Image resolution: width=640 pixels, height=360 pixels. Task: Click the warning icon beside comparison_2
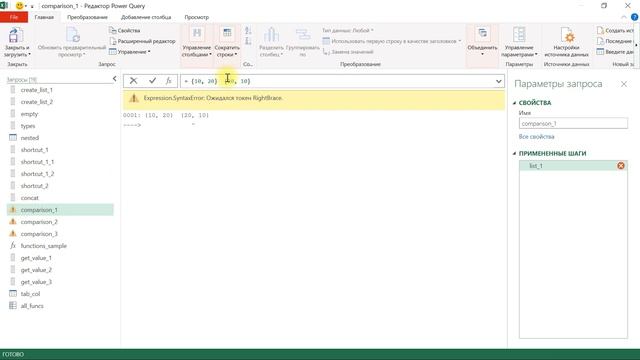[x=13, y=222]
